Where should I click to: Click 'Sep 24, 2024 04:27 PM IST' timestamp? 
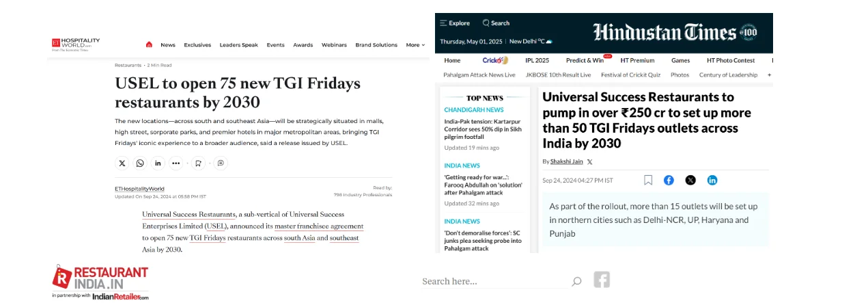pos(578,181)
